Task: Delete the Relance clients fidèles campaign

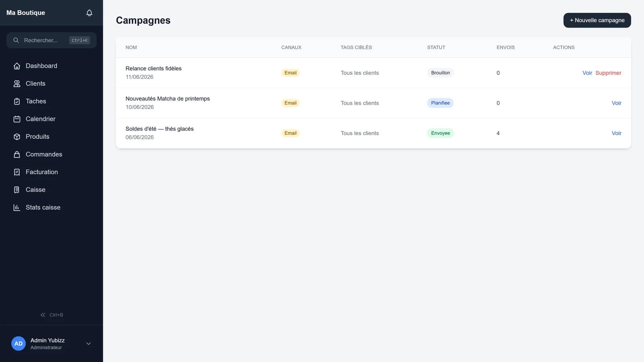Action: pyautogui.click(x=608, y=73)
